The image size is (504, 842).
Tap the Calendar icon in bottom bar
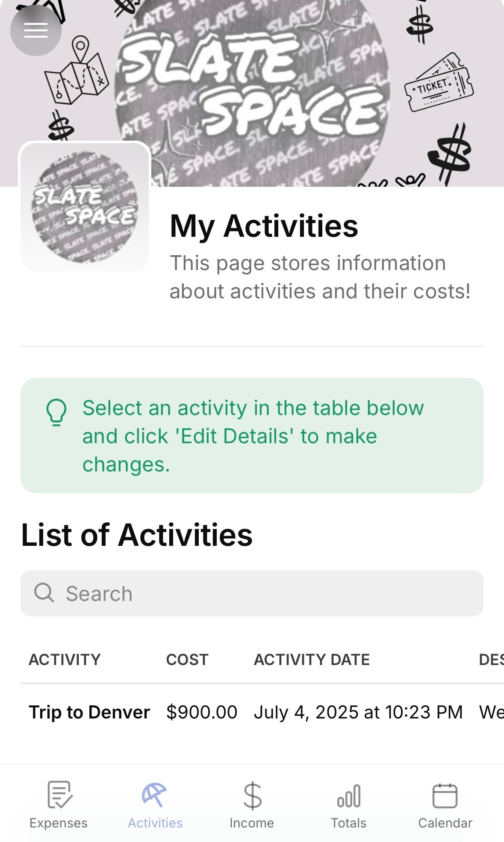point(445,795)
